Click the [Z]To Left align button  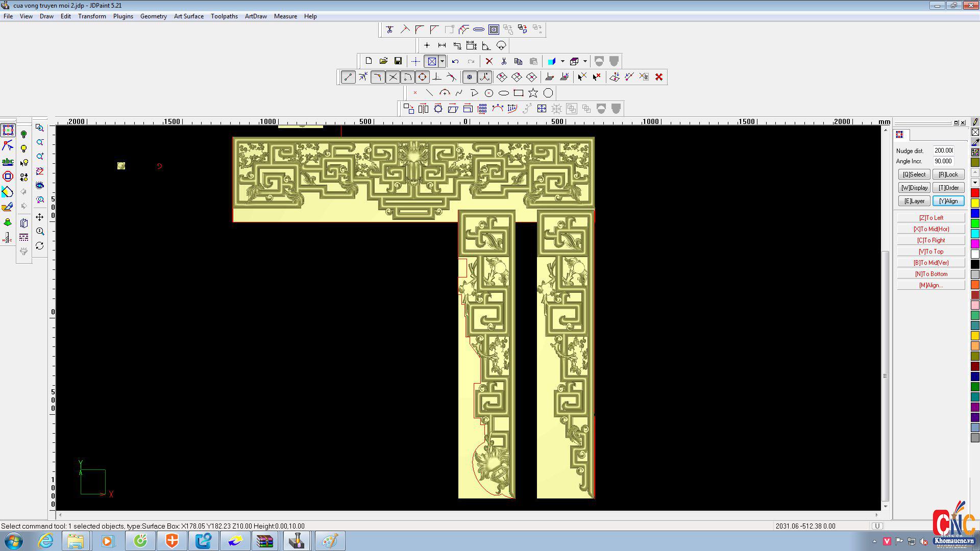click(x=931, y=218)
